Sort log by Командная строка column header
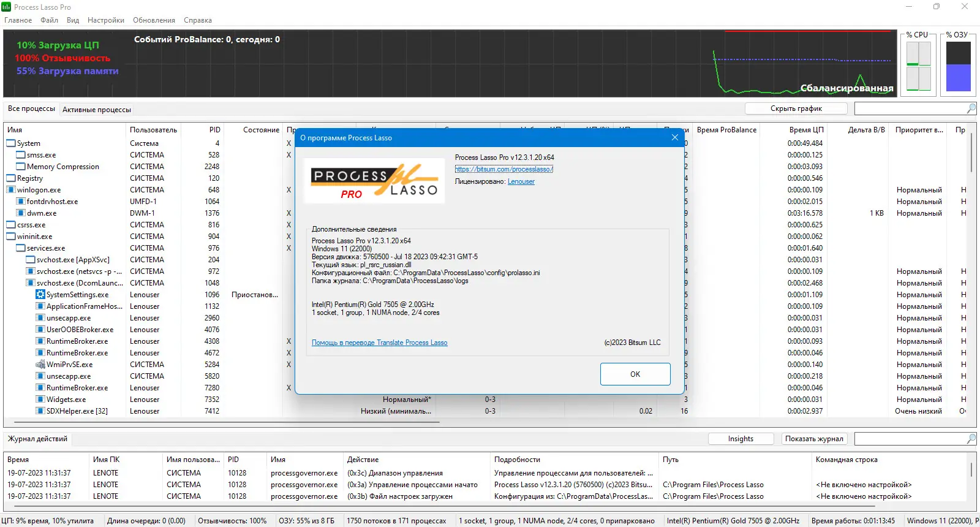The width and height of the screenshot is (980, 527). [x=888, y=460]
